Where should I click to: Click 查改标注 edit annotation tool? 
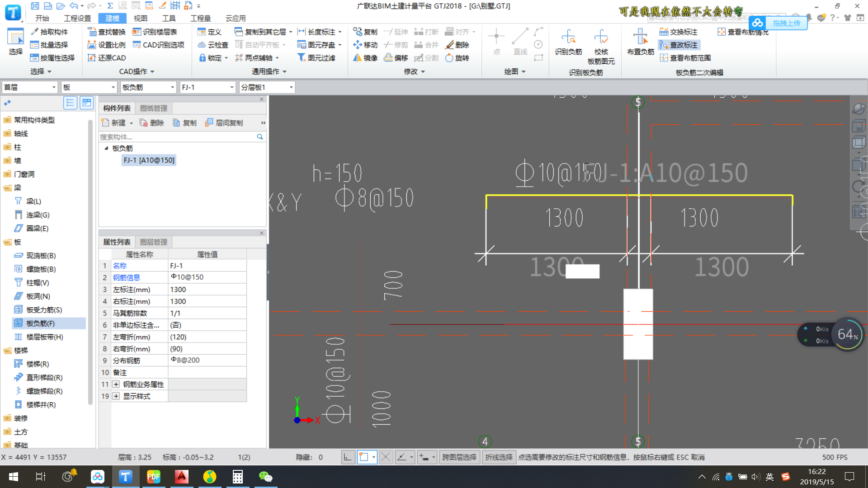(x=679, y=45)
